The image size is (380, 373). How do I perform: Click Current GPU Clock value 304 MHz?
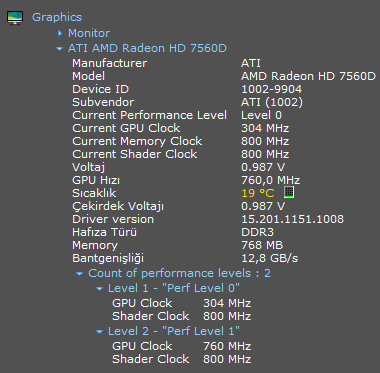(265, 128)
